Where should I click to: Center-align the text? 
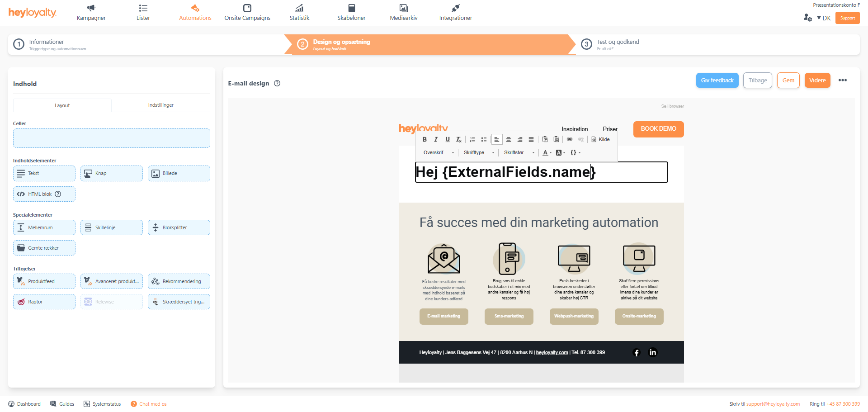[x=509, y=139]
